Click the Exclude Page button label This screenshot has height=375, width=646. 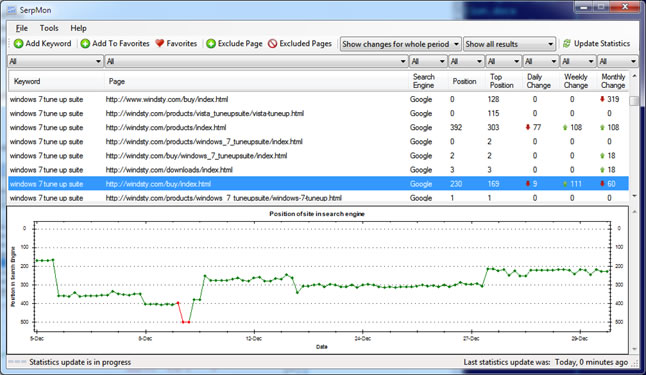[x=240, y=43]
